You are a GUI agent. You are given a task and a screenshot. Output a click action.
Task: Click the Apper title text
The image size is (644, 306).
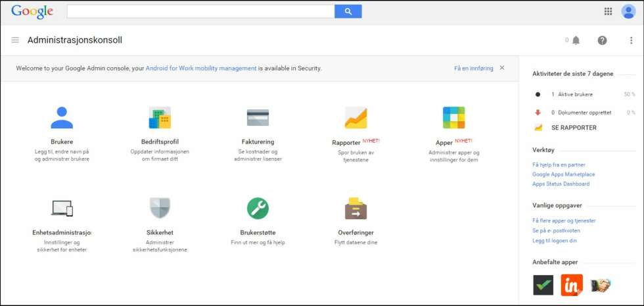point(444,143)
